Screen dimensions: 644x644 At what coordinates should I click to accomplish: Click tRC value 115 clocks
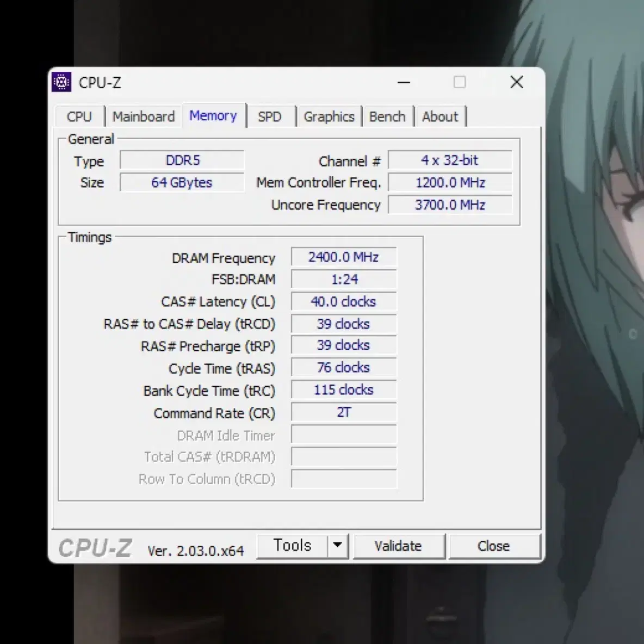(x=344, y=389)
